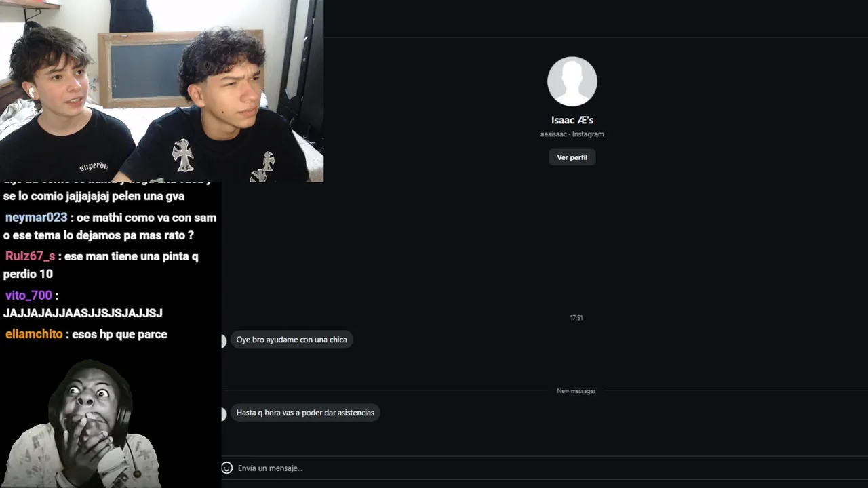
Task: Click the vito_700 username in chat
Action: point(28,296)
